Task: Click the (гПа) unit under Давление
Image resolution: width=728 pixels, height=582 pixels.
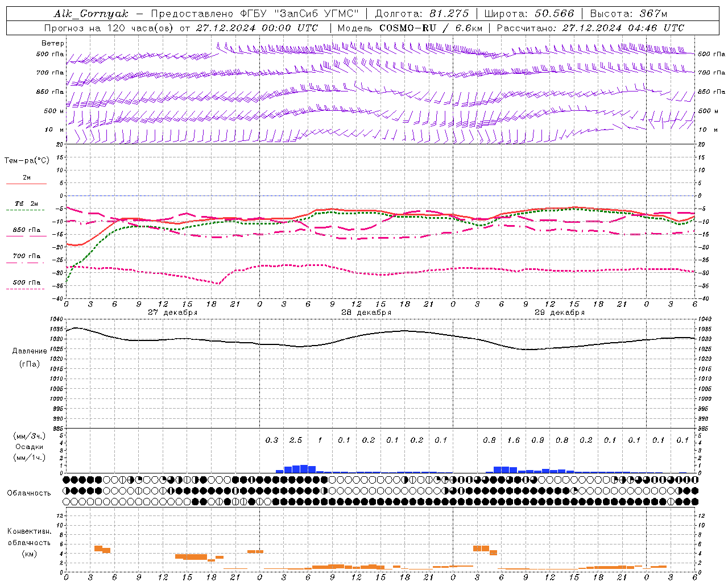Action: tap(30, 364)
